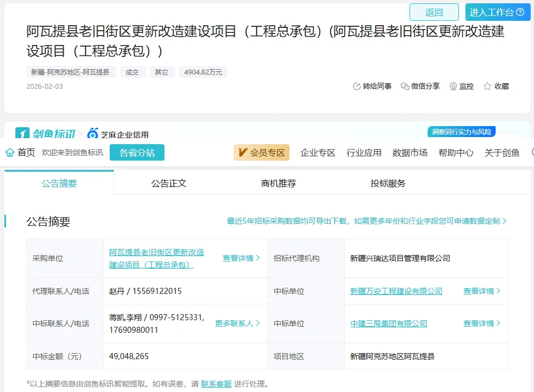Switch to the 投标服务 tab
The width and height of the screenshot is (534, 392).
pos(388,183)
